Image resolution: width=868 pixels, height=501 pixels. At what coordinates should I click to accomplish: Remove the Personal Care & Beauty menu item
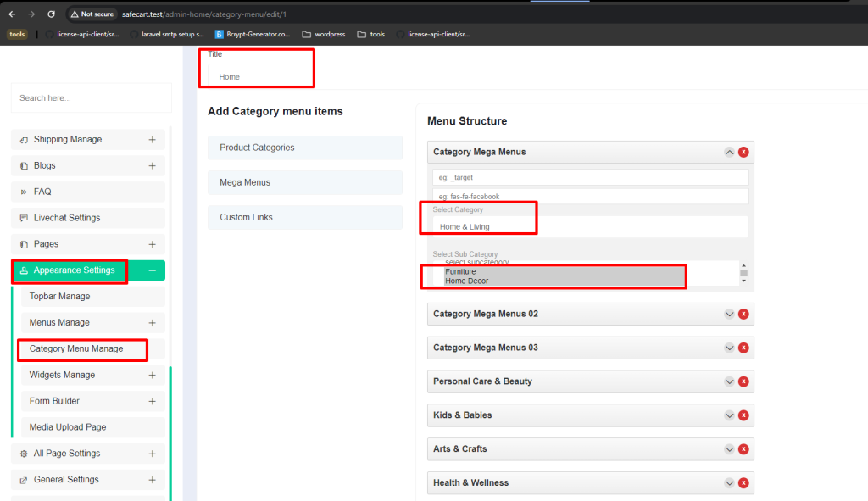(743, 381)
